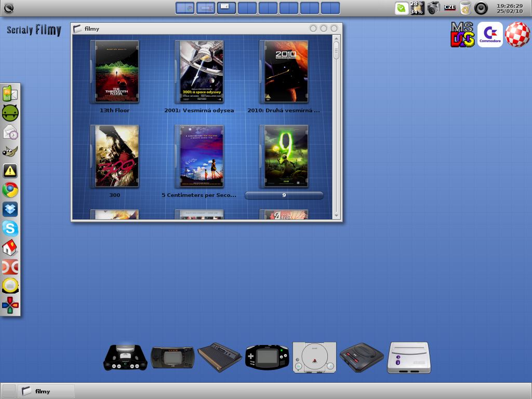Click the yellow warning triangle icon

tap(10, 170)
